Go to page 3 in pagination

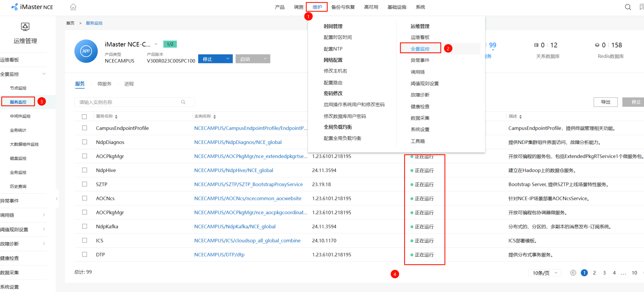tap(604, 273)
